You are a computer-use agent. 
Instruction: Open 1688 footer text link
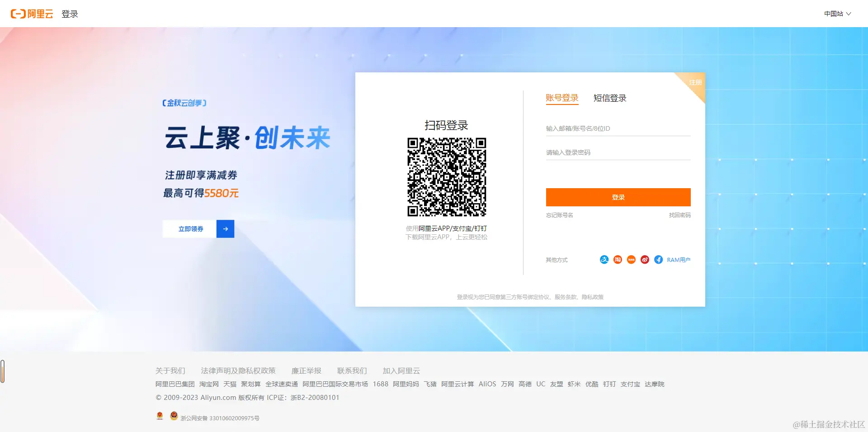pyautogui.click(x=381, y=384)
